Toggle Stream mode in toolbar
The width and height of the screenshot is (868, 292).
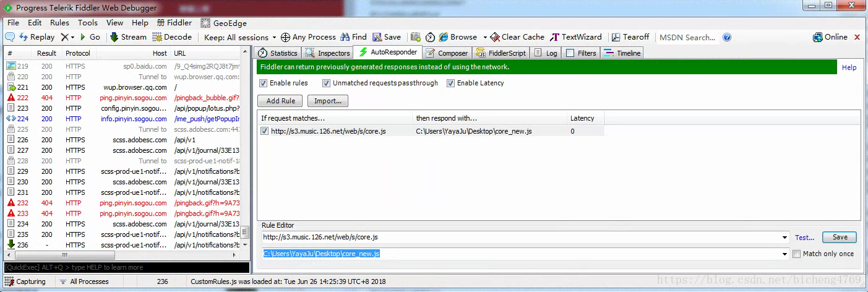point(128,37)
